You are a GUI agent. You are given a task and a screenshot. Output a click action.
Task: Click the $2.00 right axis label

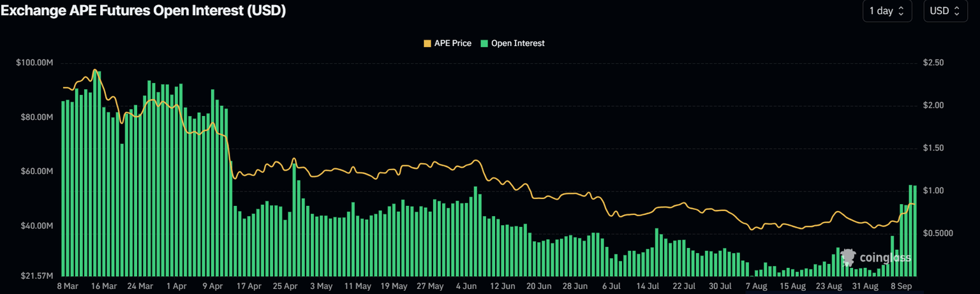(933, 105)
